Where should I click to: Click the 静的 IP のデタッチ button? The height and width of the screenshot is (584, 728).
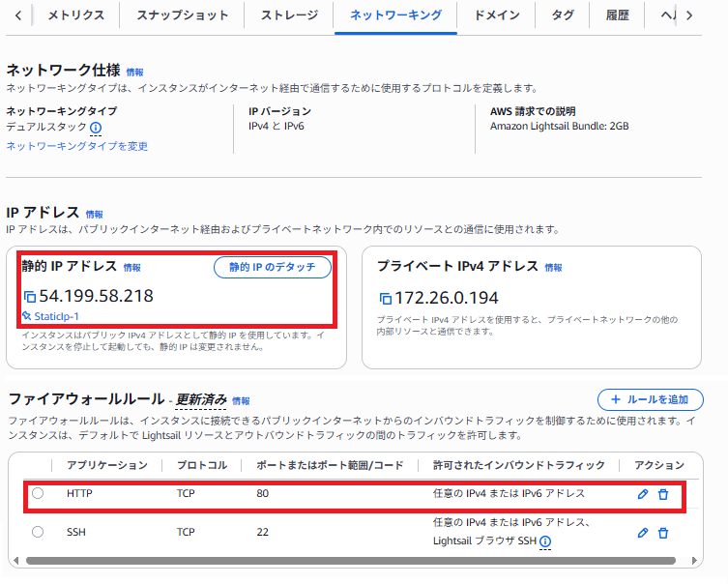[x=273, y=268]
